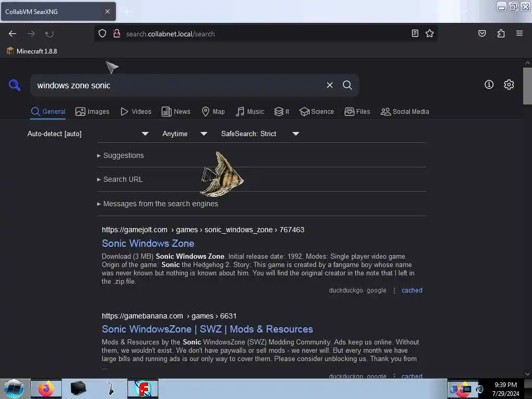Reload the page with the refresh icon
The image size is (532, 399).
coord(49,34)
